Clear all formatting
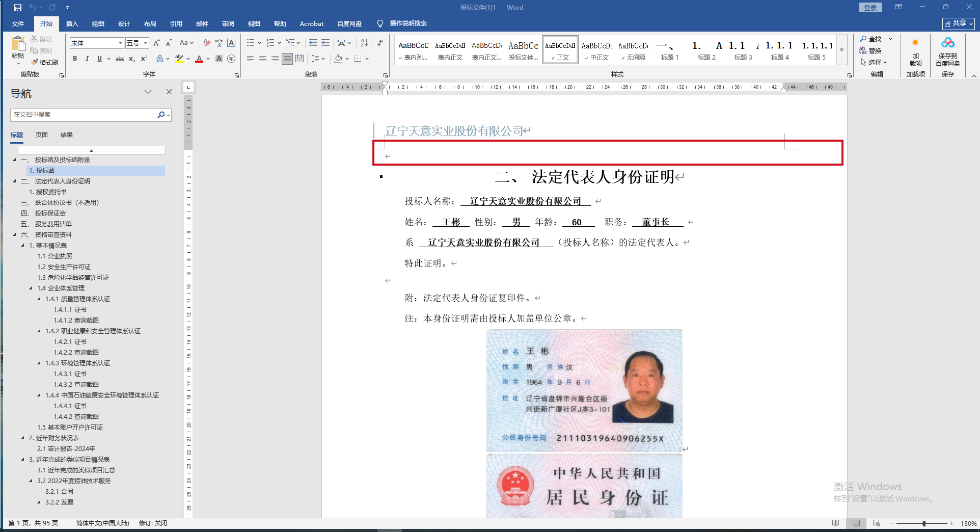Screen dimensions: 980x532 pos(207,43)
